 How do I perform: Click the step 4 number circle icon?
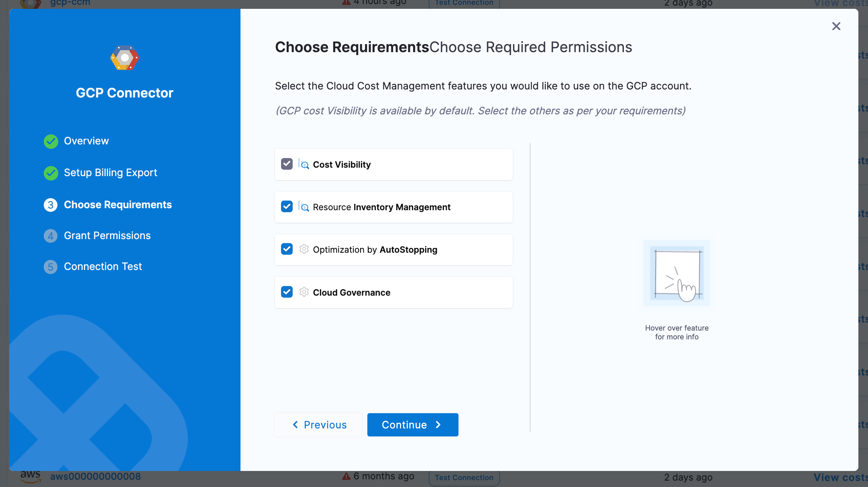51,236
